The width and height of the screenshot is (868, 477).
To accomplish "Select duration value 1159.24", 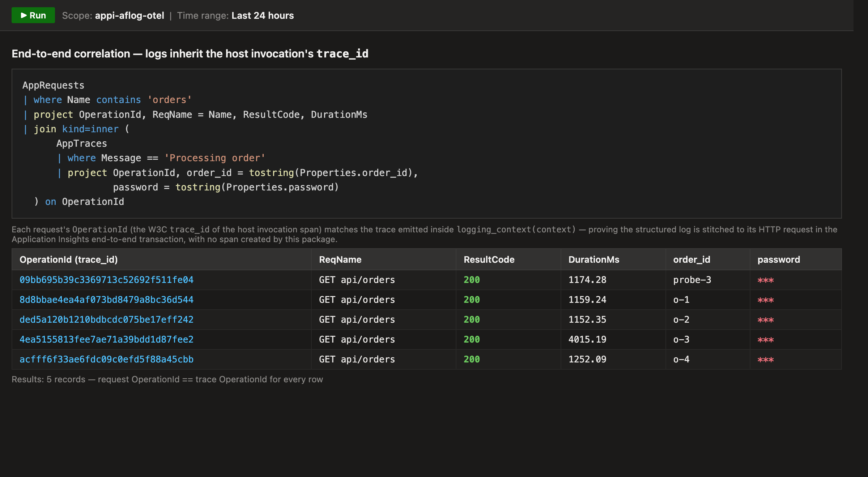I will (x=587, y=300).
